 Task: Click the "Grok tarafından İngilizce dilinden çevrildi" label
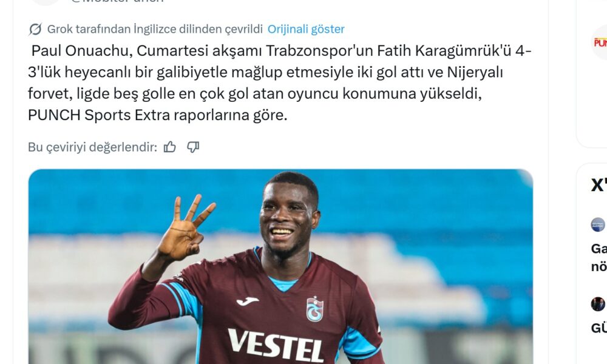155,29
